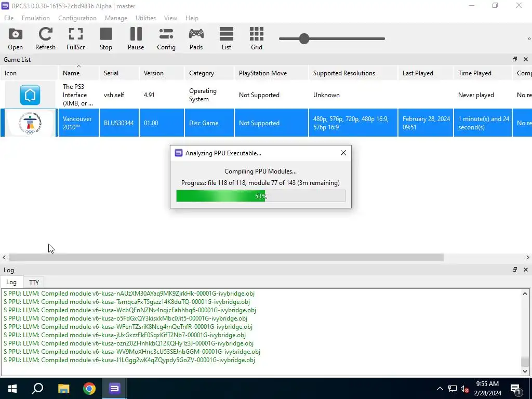Screen dimensions: 532x399
Task: Click the Disc Game category cell
Action: coord(209,123)
